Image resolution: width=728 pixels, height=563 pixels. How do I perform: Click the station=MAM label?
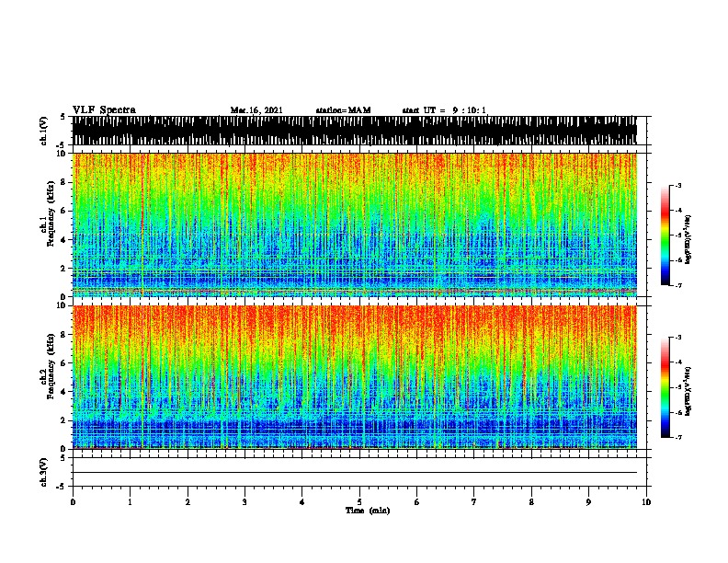pos(343,110)
